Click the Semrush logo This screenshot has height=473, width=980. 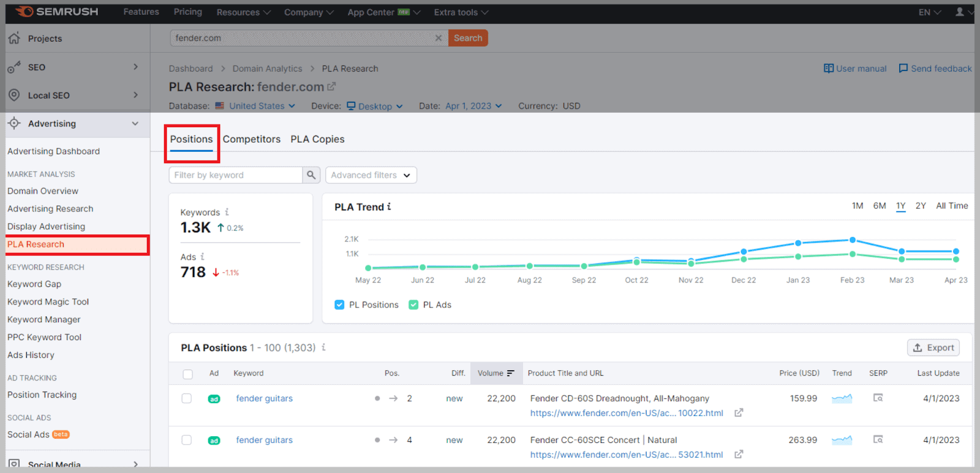coord(56,12)
